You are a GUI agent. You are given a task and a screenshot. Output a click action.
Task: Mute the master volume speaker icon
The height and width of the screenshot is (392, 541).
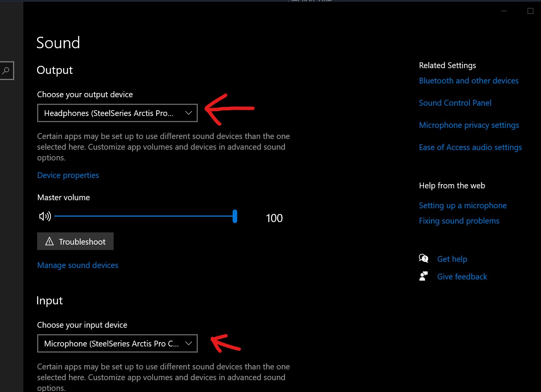(x=45, y=217)
